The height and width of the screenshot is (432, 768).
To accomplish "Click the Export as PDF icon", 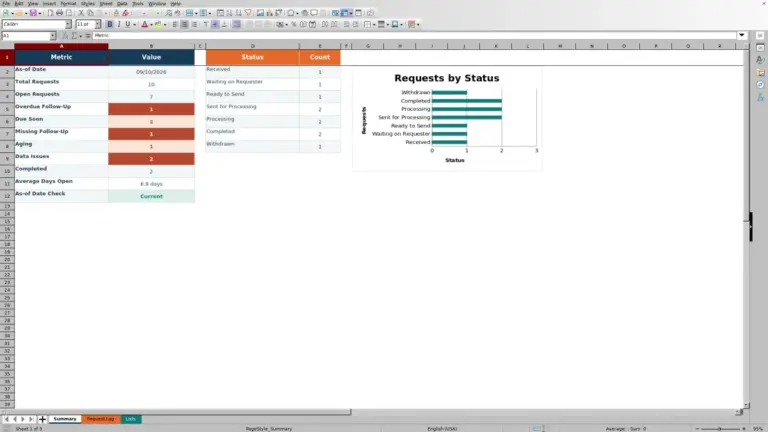I will click(x=50, y=13).
